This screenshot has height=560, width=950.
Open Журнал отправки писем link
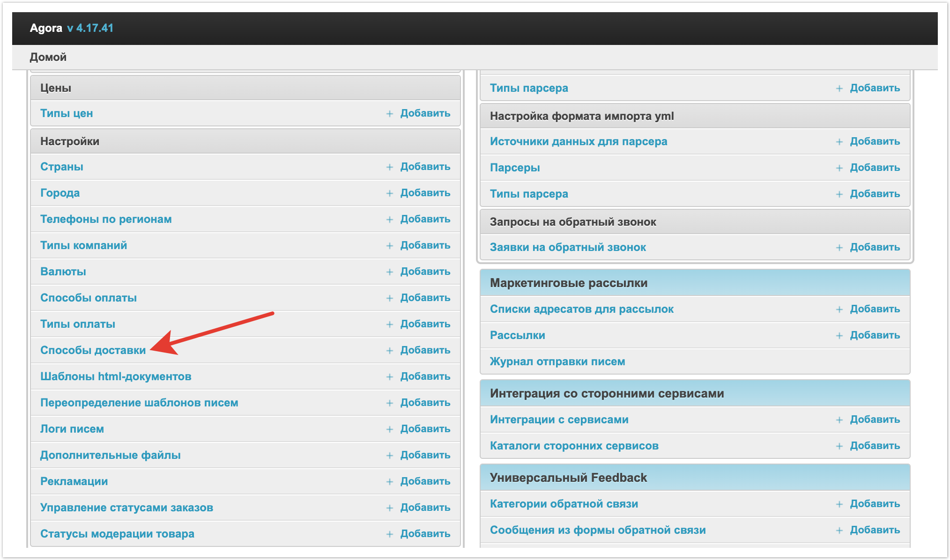557,361
